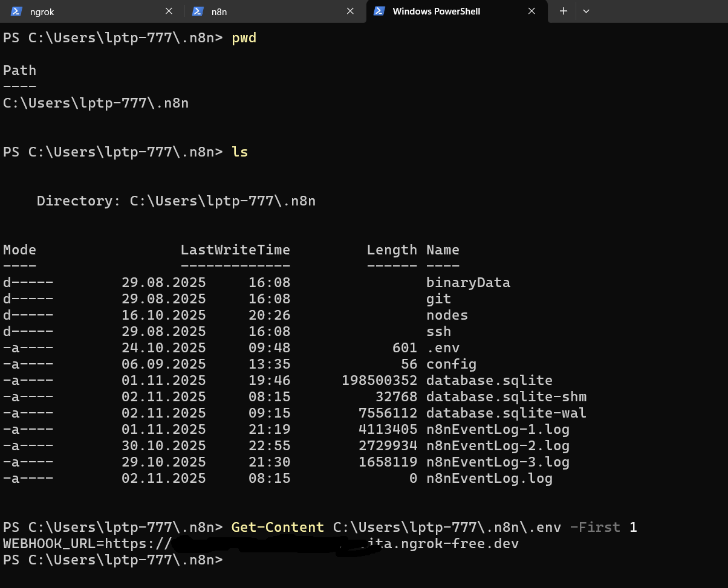Close the n8n tab

point(350,11)
